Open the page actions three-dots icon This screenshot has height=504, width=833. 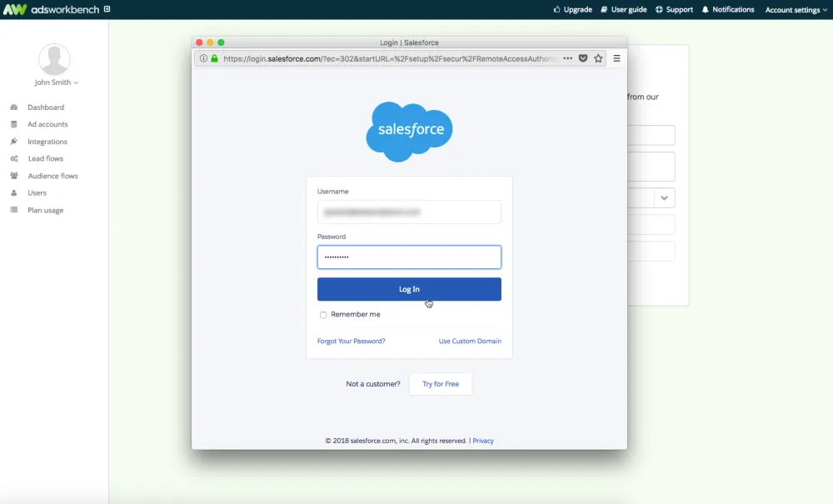tap(568, 58)
